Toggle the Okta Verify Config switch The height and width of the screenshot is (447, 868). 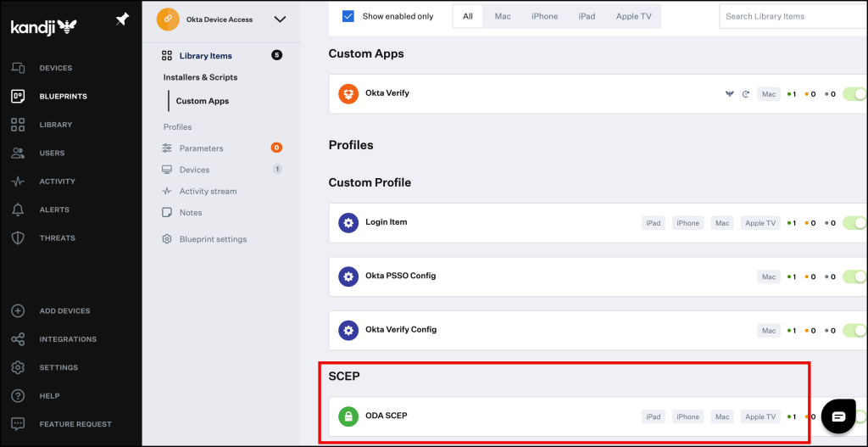click(x=855, y=330)
